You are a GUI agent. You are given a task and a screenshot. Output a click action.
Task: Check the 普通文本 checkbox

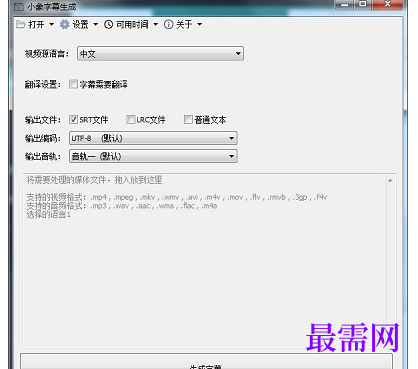pyautogui.click(x=188, y=119)
